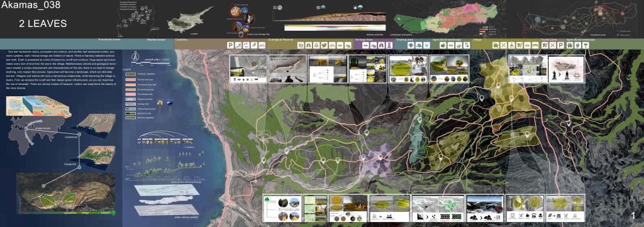Select the Grazing area section label
The width and height of the screenshot is (644, 227).
tap(404, 40)
